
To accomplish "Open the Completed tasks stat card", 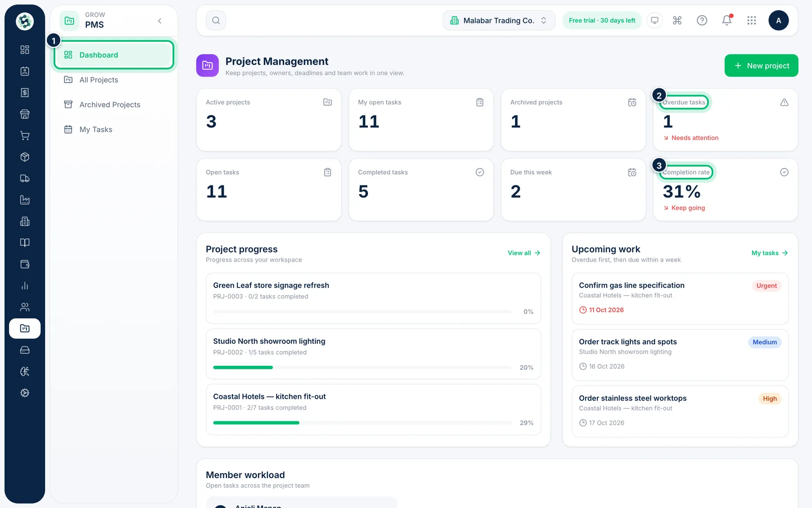I will pyautogui.click(x=421, y=190).
